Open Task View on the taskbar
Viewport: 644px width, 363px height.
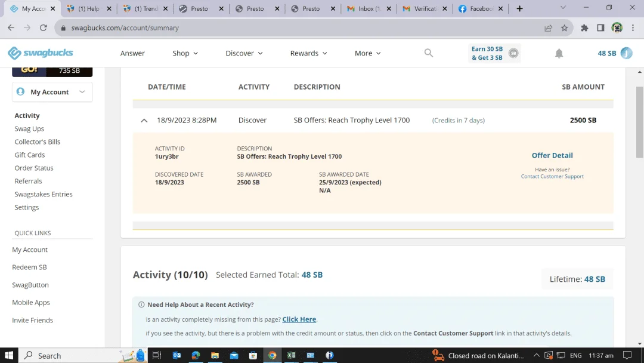(157, 356)
